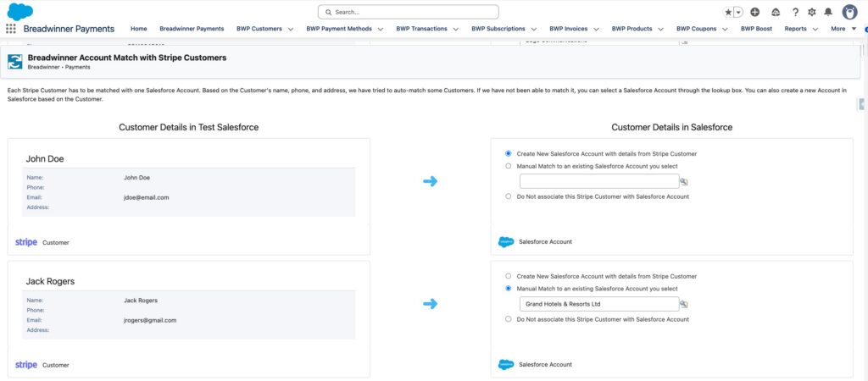Open the More navigation menu
The image size is (868, 381).
pos(843,29)
